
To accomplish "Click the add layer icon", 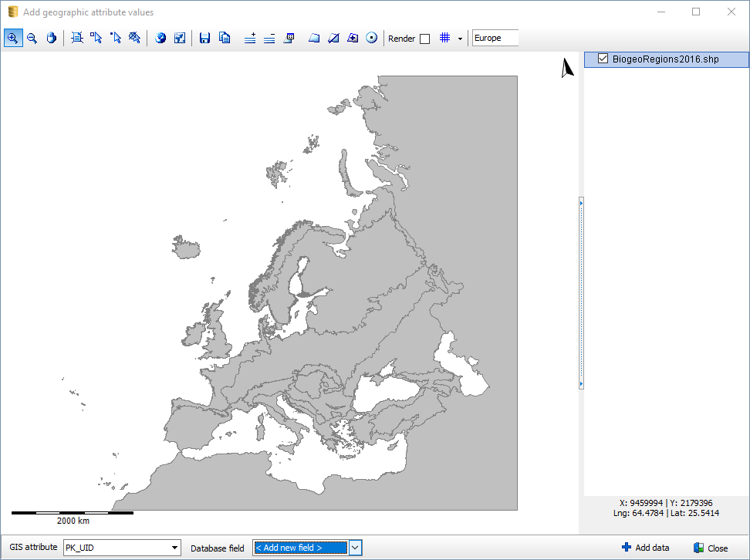I will click(250, 38).
